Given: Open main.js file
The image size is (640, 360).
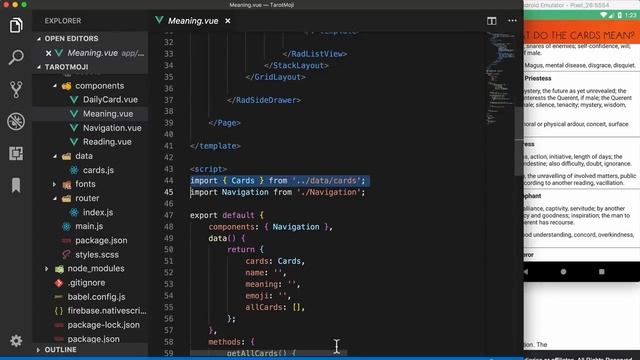Looking at the screenshot, I should click(x=89, y=226).
